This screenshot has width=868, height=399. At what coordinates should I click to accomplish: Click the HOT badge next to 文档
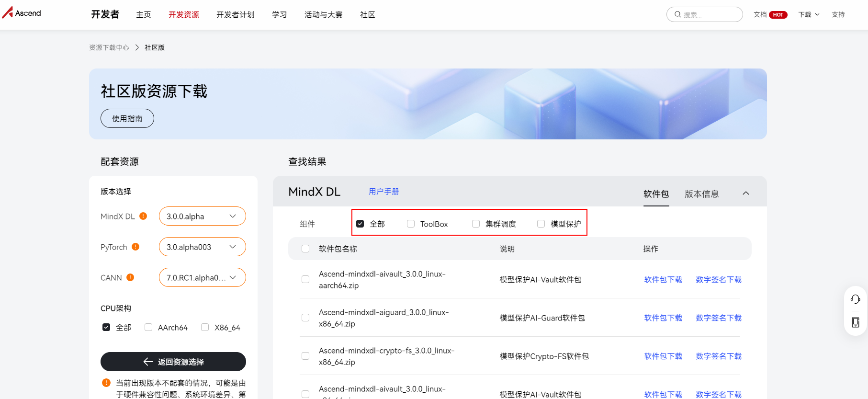pos(778,15)
